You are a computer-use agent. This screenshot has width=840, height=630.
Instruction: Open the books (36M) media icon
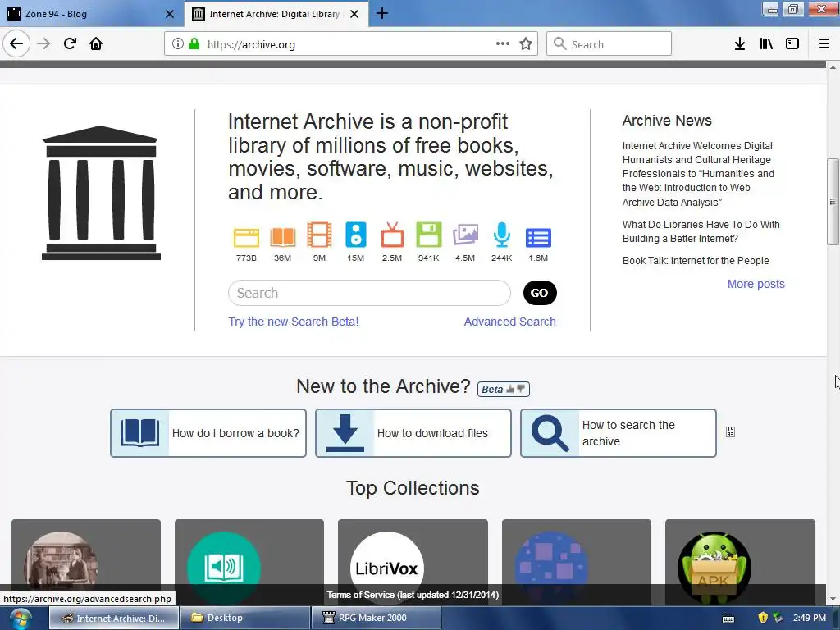click(283, 237)
